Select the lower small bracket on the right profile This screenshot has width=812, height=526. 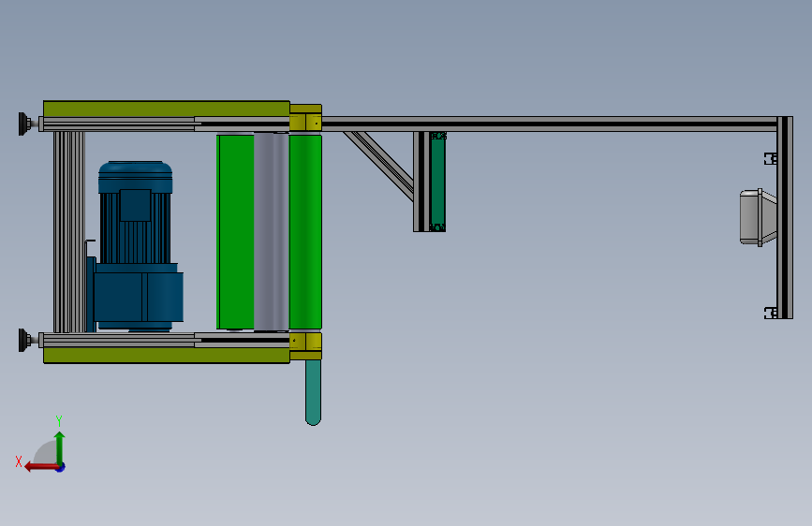[x=771, y=313]
